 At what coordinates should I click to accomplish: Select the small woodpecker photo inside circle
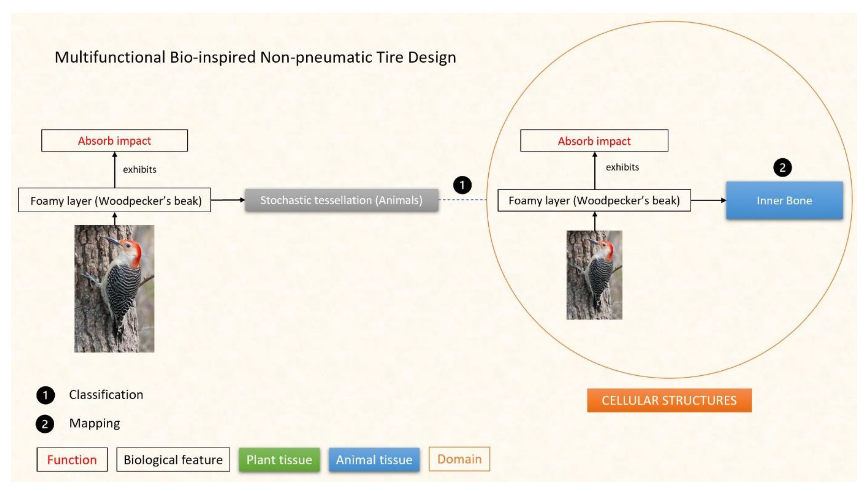point(594,275)
